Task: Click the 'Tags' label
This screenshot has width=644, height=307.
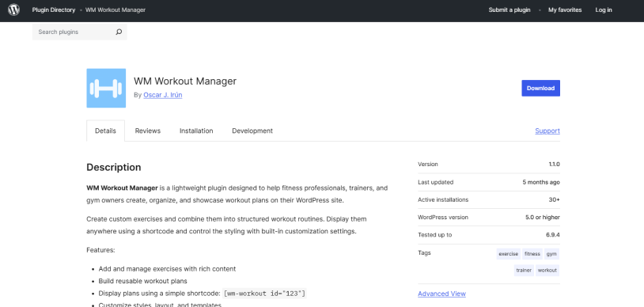Action: click(x=424, y=252)
